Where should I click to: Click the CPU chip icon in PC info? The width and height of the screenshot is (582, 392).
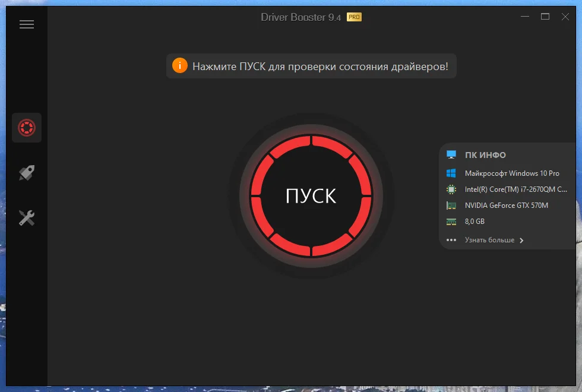(x=451, y=189)
